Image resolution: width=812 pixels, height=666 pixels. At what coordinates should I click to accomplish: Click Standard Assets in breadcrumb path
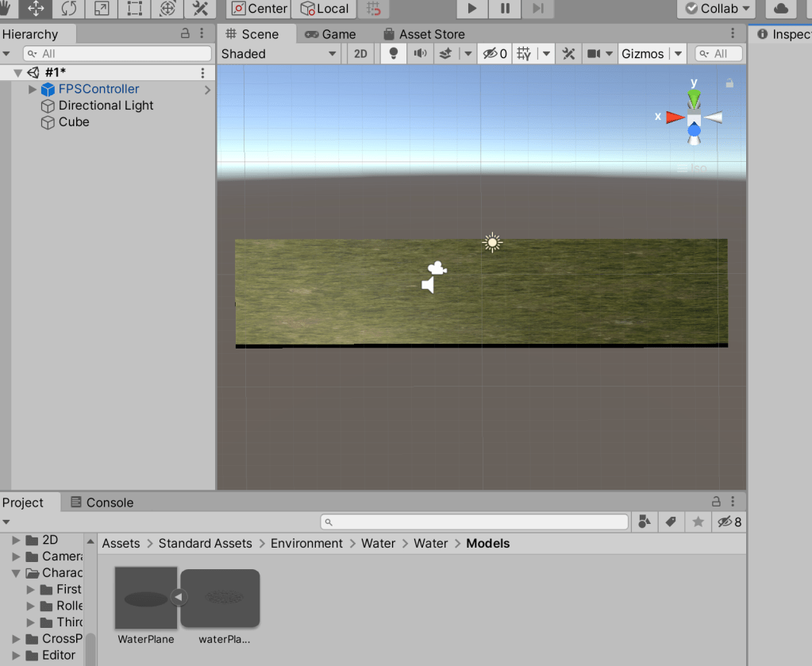205,544
